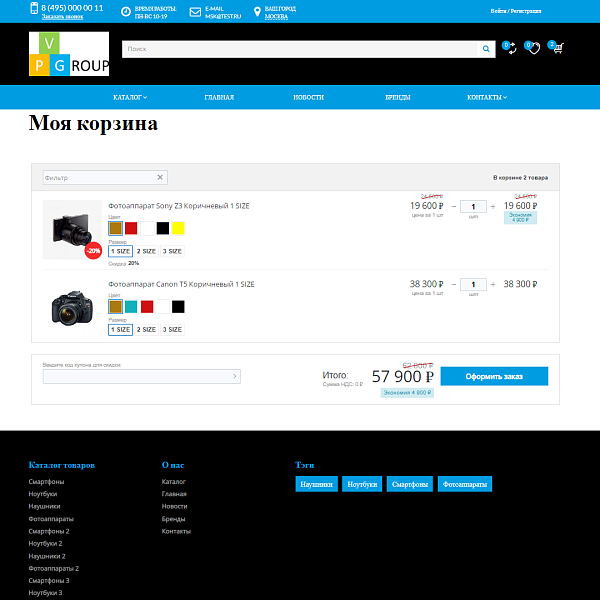Select 3 SIZE for Canon T5
Screen dimensions: 600x600
tap(173, 329)
